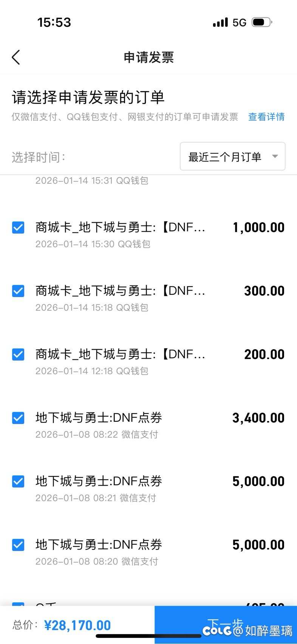The image size is (297, 644).
Task: Toggle checkbox for 08:21 DNF点券 order
Action: click(x=18, y=481)
